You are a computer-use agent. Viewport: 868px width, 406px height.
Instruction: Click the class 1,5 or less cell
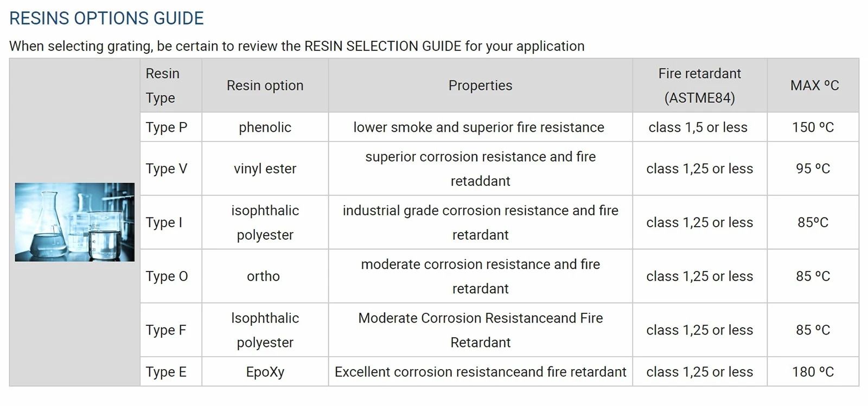pyautogui.click(x=700, y=127)
